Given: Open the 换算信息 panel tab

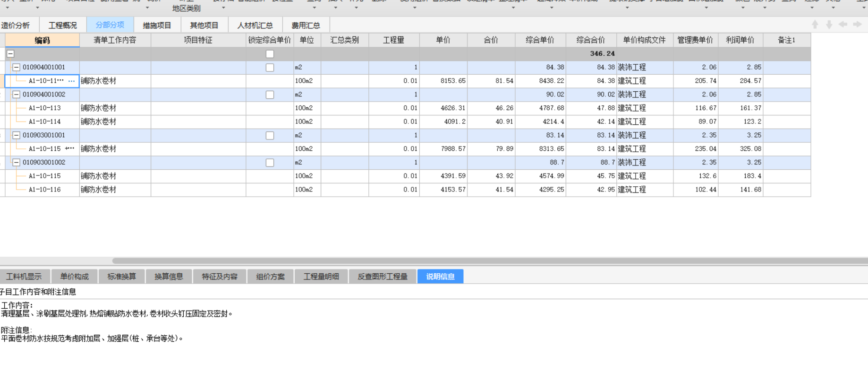Looking at the screenshot, I should (x=169, y=277).
